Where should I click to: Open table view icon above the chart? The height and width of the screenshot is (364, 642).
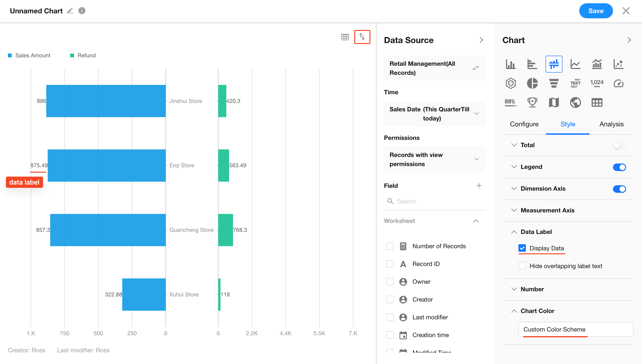coord(345,37)
